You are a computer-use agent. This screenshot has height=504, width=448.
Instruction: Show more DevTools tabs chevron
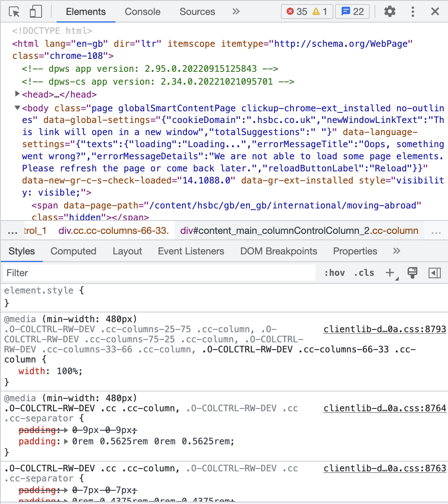(236, 12)
